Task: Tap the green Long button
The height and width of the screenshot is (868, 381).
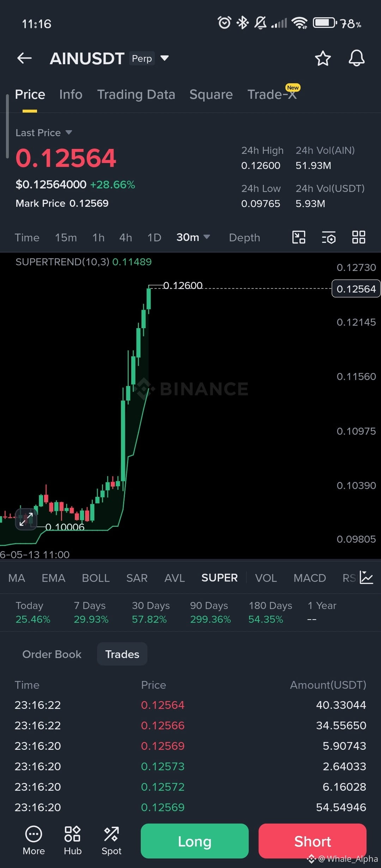Action: click(x=195, y=841)
